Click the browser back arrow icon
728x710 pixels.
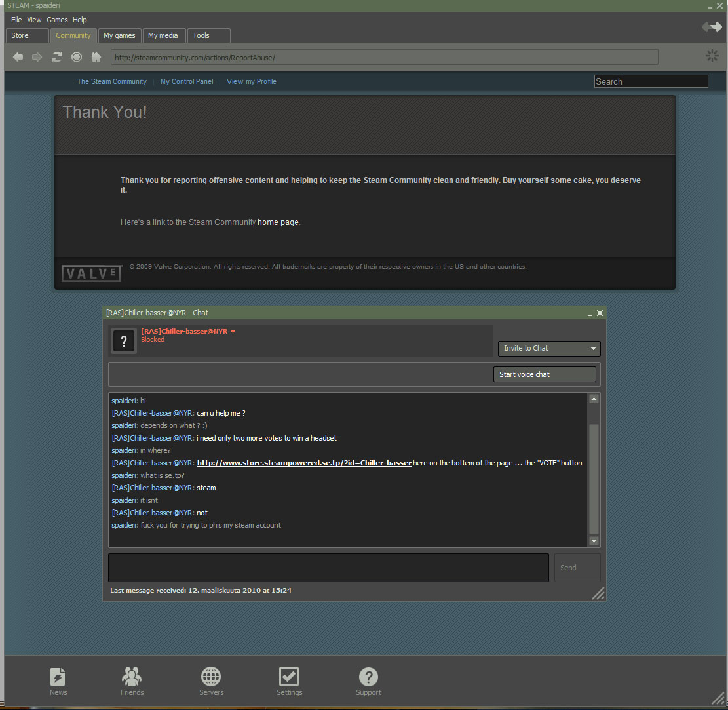tap(18, 58)
